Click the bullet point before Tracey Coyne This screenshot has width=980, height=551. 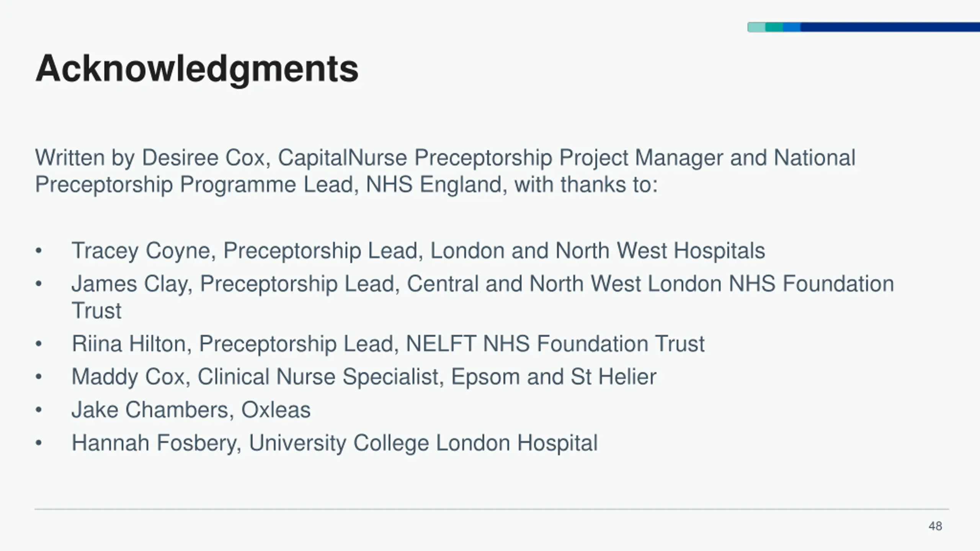click(x=38, y=251)
